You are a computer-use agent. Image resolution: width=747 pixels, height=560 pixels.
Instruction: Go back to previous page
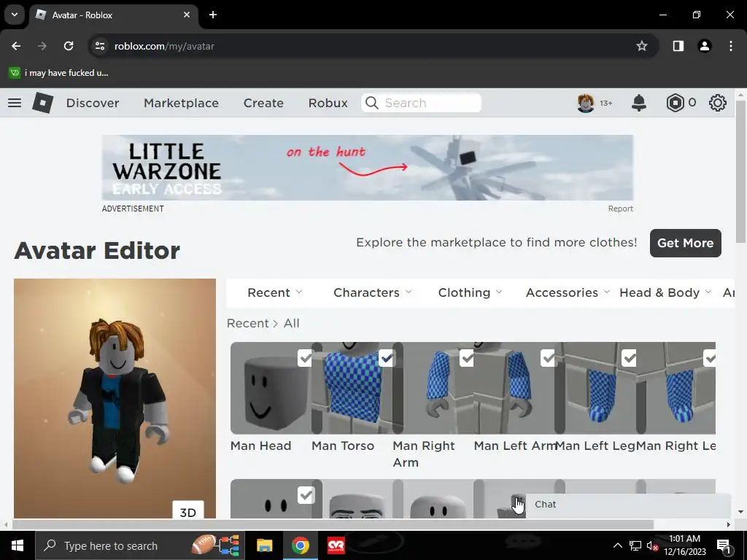[16, 46]
